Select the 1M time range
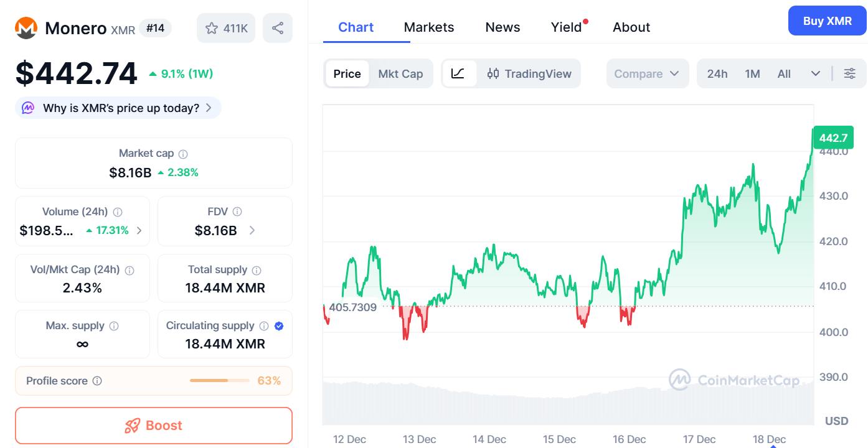The width and height of the screenshot is (868, 448). pyautogui.click(x=752, y=73)
